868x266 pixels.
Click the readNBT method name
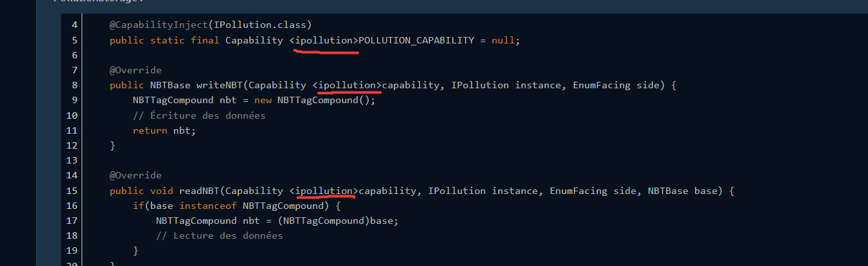pos(200,191)
